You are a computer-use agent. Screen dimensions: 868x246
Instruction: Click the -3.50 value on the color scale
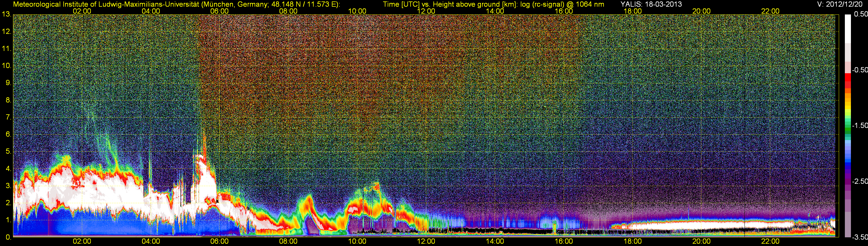pos(859,237)
